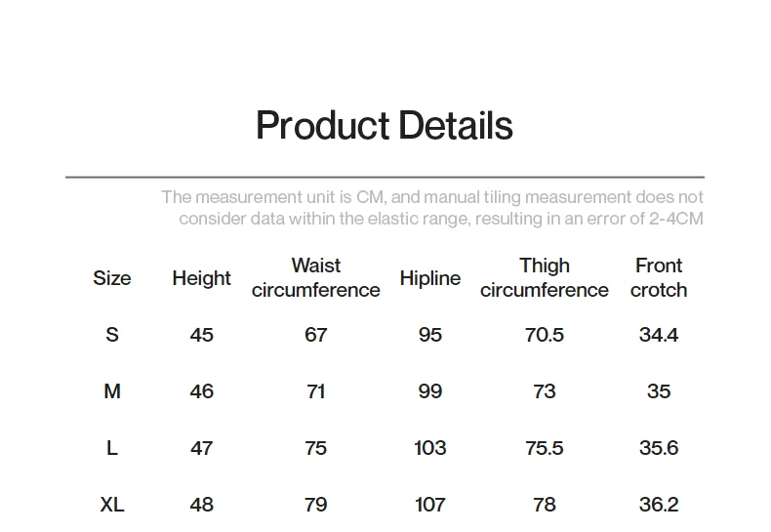Select the S size row label

(112, 335)
